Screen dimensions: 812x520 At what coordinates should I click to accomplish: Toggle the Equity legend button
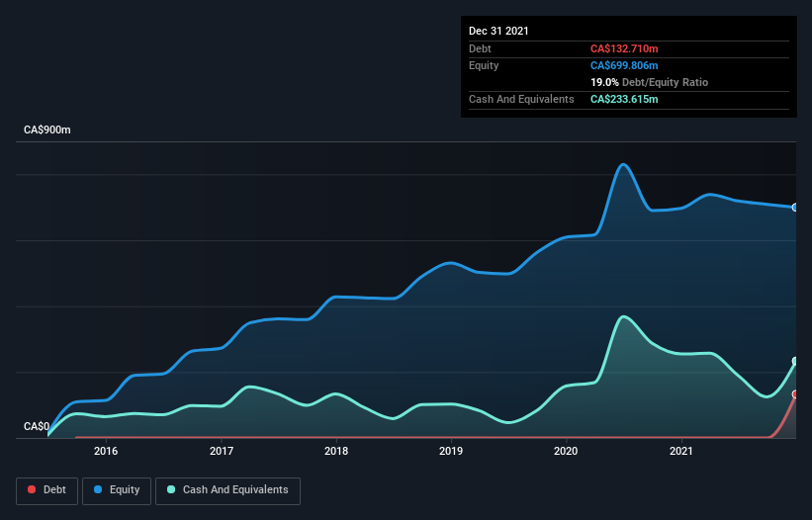(x=117, y=490)
